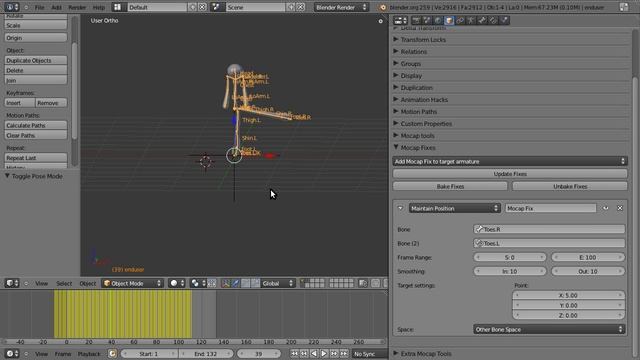Expand the Mocap tools panel

click(x=417, y=136)
